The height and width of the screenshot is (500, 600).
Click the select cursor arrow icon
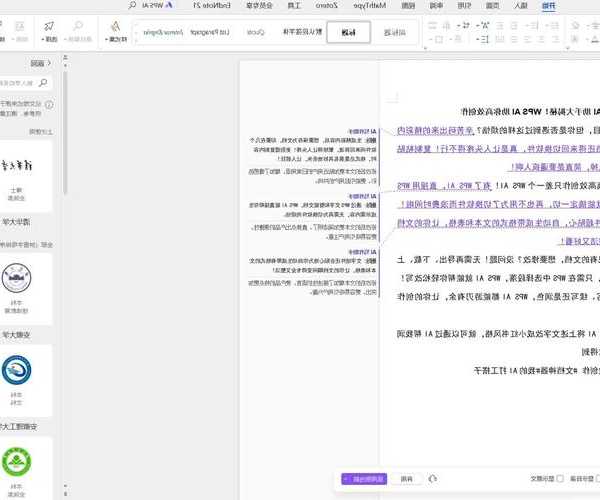(x=49, y=26)
